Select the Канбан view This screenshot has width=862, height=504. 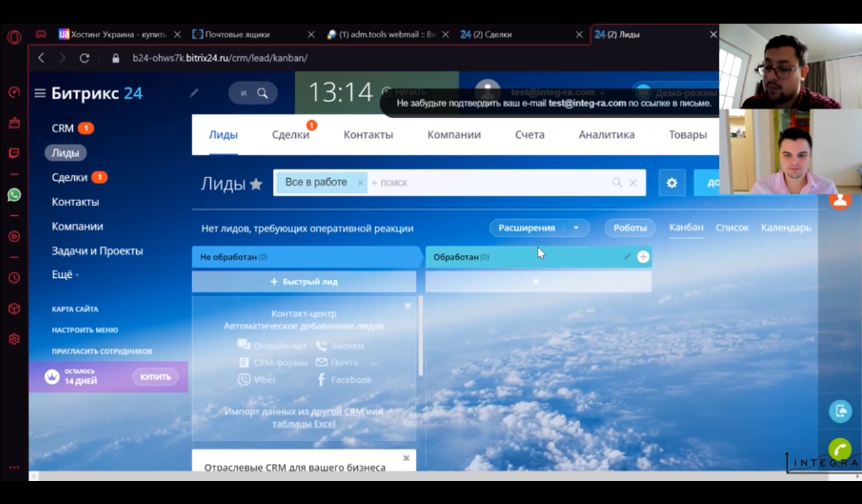pyautogui.click(x=686, y=227)
